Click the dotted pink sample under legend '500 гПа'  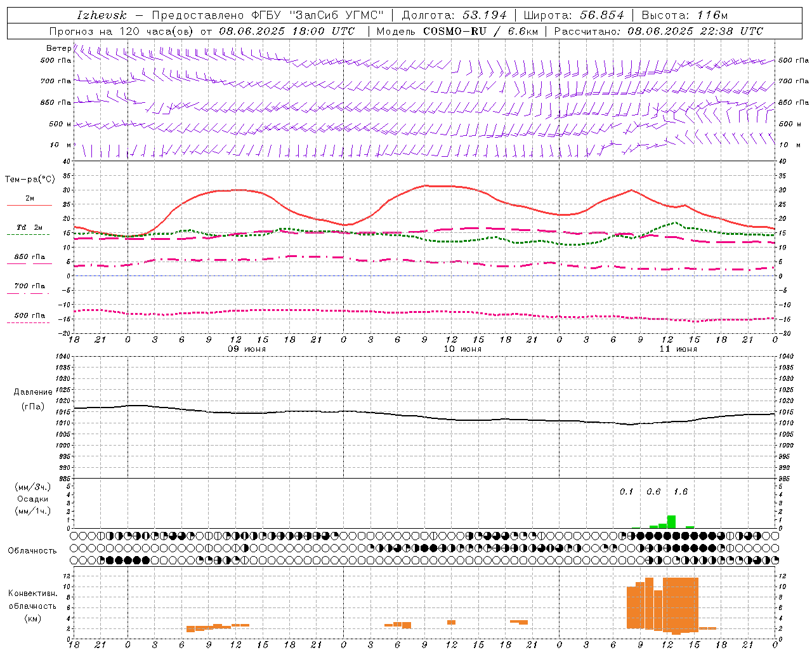tap(28, 322)
